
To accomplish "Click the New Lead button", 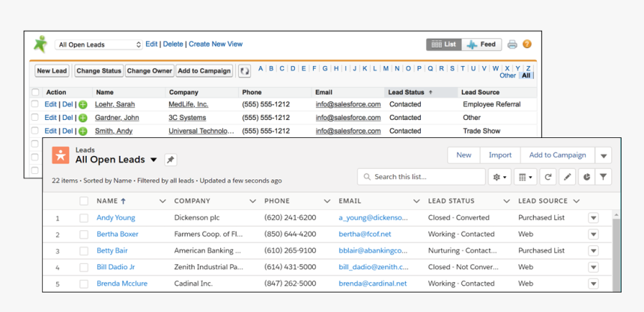I will (x=52, y=70).
